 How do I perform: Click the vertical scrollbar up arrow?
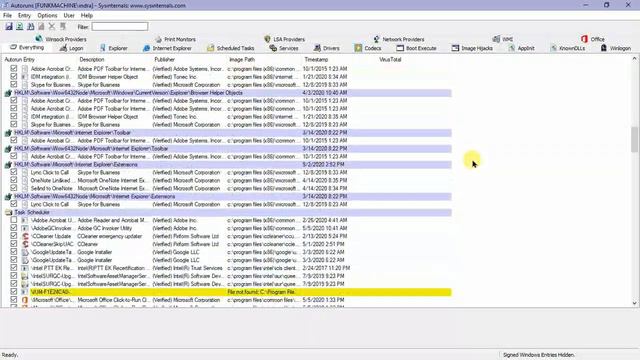coord(634,59)
